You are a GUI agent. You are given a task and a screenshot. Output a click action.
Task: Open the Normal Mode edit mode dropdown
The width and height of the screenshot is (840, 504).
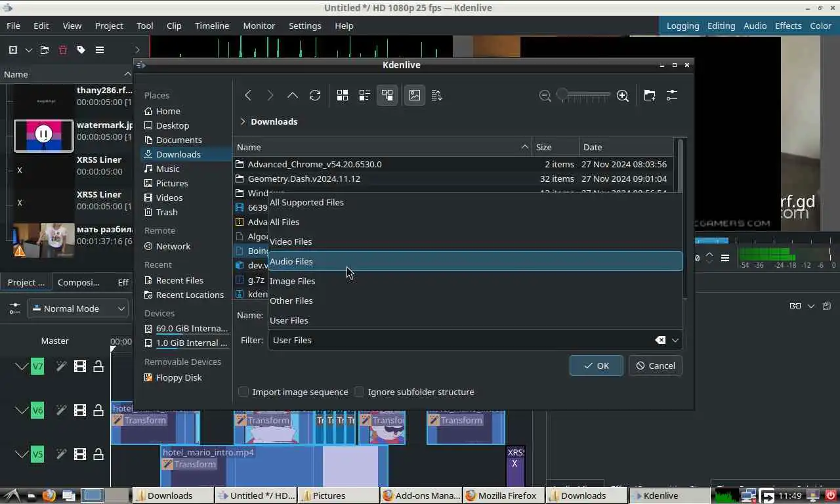pos(77,308)
